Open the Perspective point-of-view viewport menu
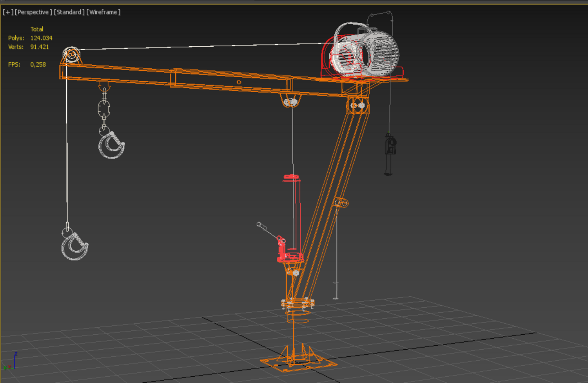Viewport: 588px width, 383px height. [x=33, y=12]
